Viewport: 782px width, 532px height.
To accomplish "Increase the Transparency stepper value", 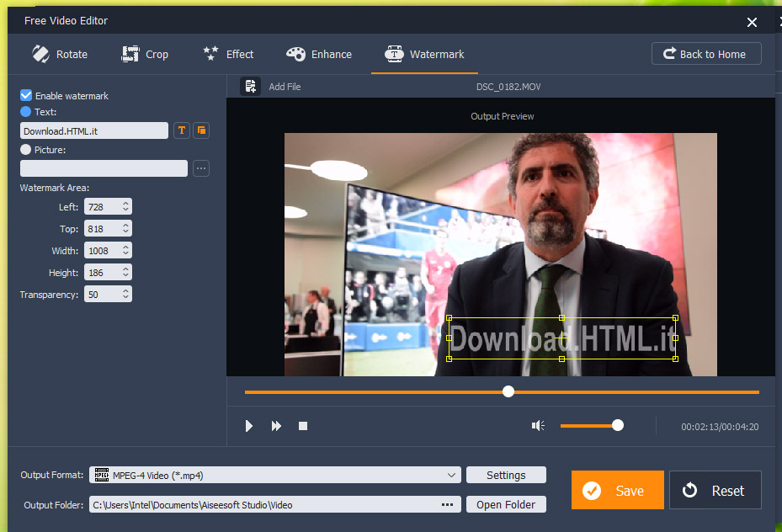I will click(126, 291).
